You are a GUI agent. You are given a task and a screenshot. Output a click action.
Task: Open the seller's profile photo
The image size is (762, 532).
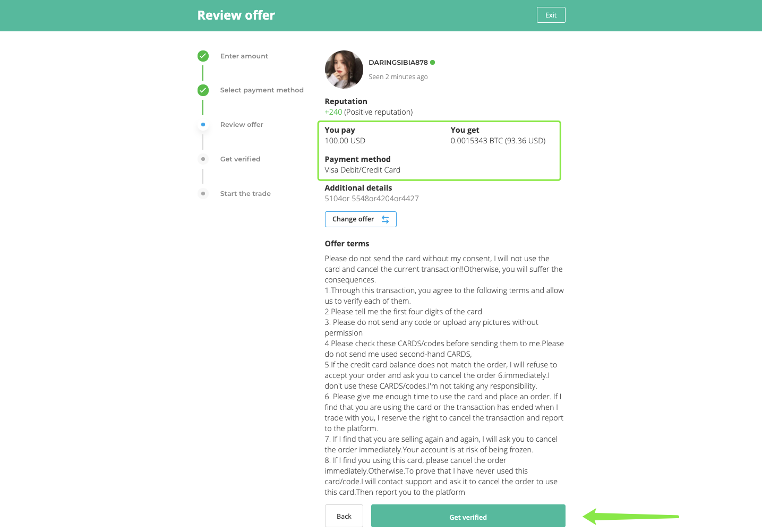click(344, 70)
